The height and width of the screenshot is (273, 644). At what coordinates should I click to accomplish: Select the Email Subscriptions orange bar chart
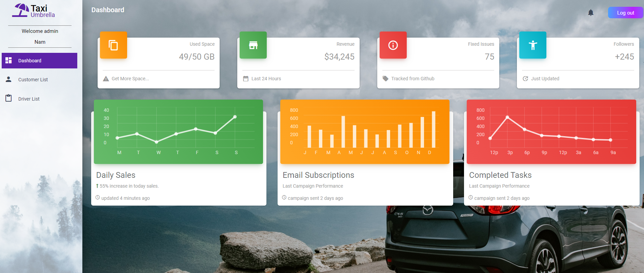click(x=365, y=132)
